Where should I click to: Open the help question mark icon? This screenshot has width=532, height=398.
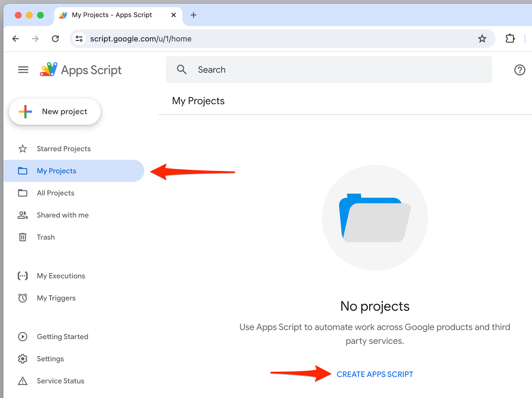(520, 70)
